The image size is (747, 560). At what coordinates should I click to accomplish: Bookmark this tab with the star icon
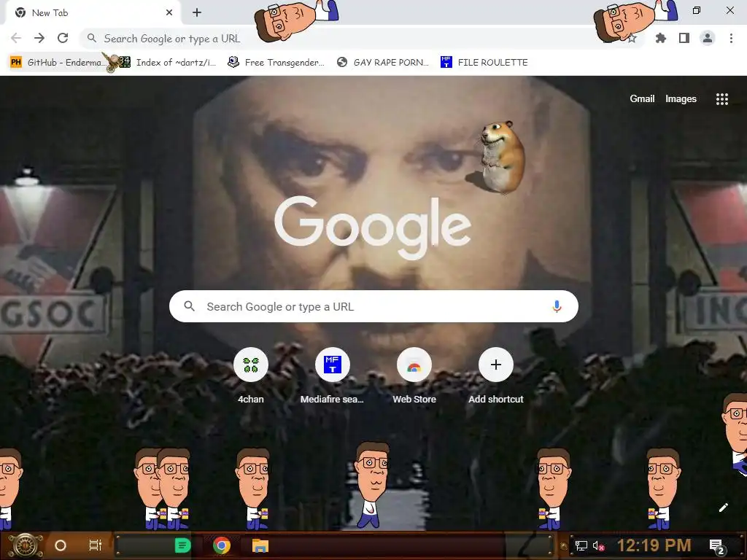(x=632, y=39)
